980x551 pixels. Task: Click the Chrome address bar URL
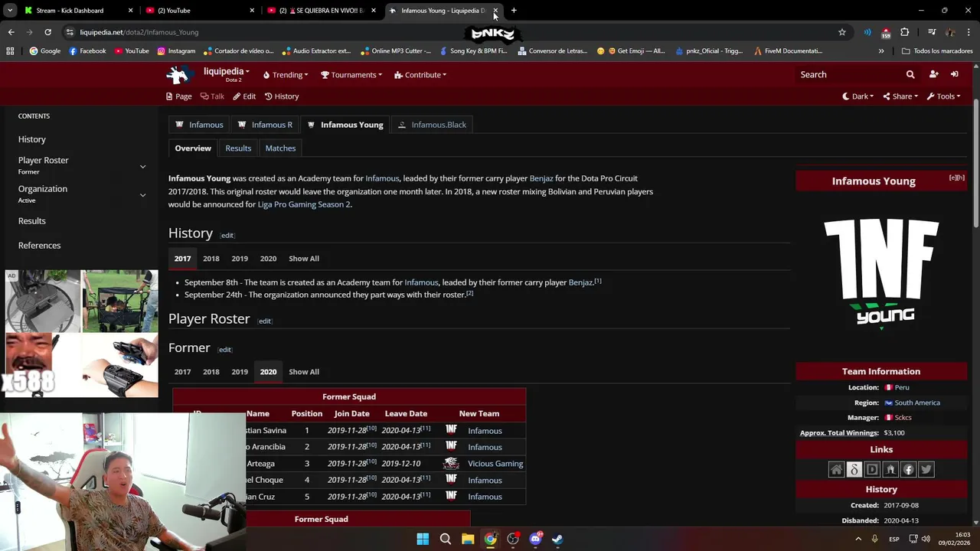pyautogui.click(x=139, y=32)
